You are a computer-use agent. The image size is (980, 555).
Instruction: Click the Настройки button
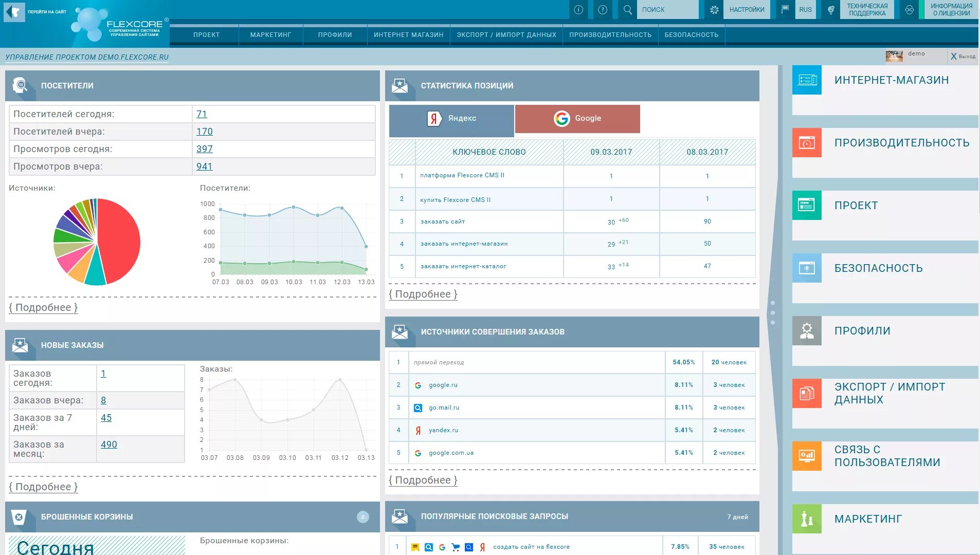click(747, 9)
